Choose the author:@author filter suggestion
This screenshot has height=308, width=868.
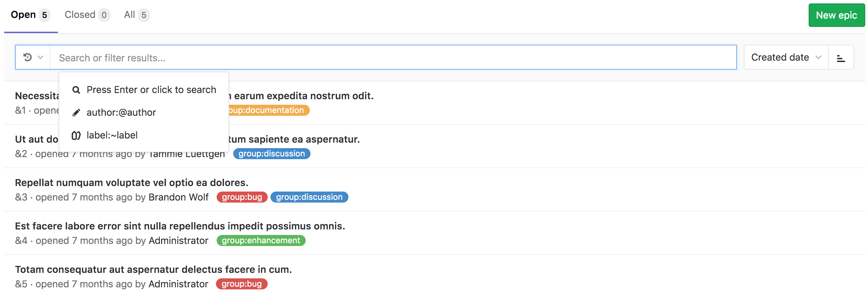point(121,112)
